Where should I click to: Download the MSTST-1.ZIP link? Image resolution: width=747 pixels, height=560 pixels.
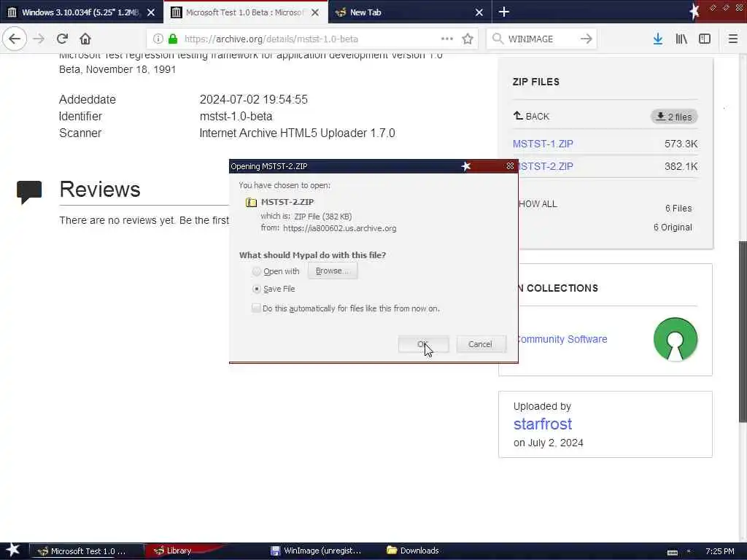click(x=543, y=144)
